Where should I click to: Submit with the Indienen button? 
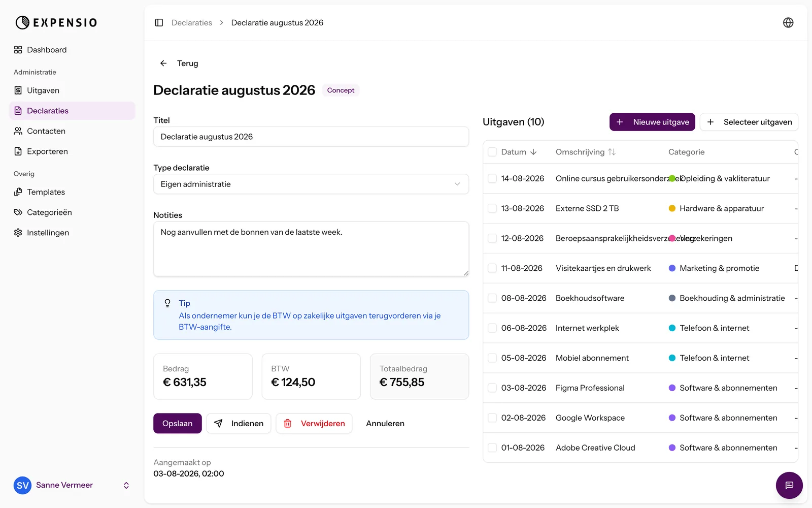(239, 424)
